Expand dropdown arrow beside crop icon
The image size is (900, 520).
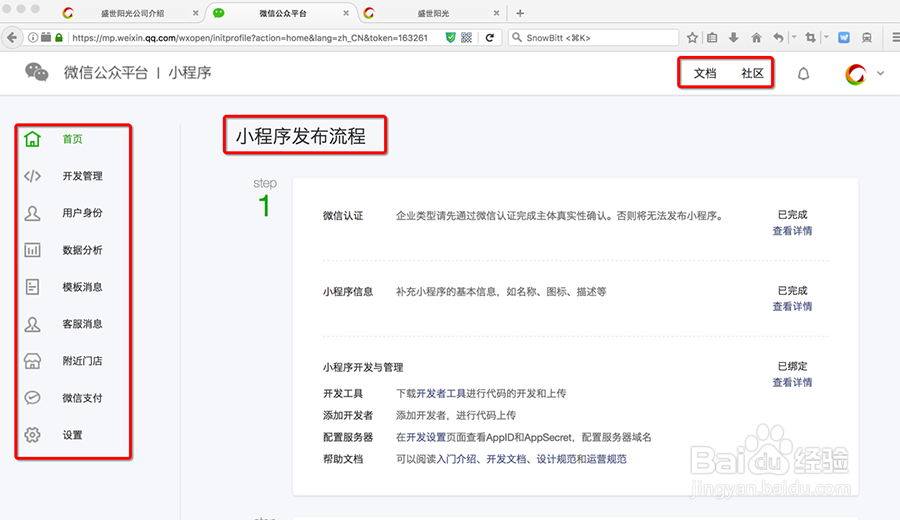pyautogui.click(x=827, y=37)
